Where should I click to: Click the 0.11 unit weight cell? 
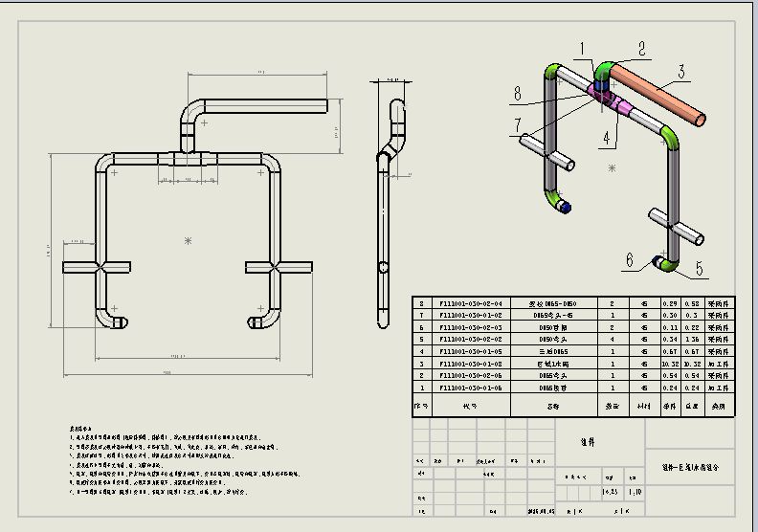click(x=670, y=327)
